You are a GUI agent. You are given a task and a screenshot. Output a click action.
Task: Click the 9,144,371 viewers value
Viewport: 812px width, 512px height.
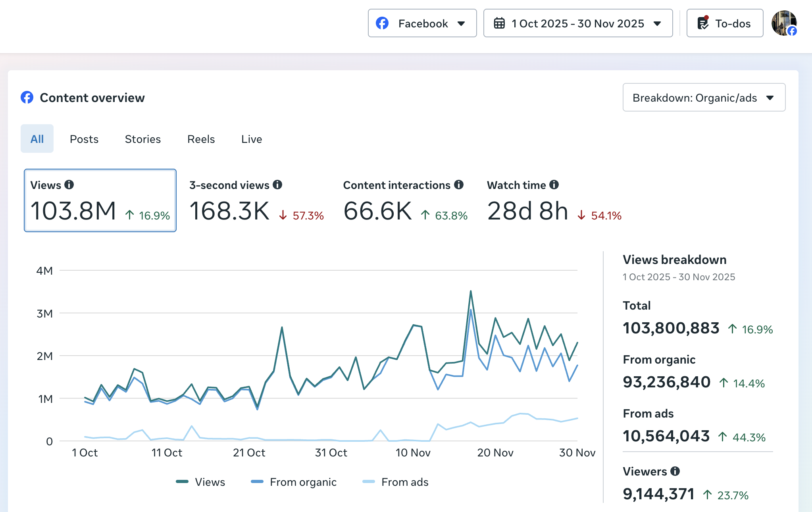(x=659, y=494)
